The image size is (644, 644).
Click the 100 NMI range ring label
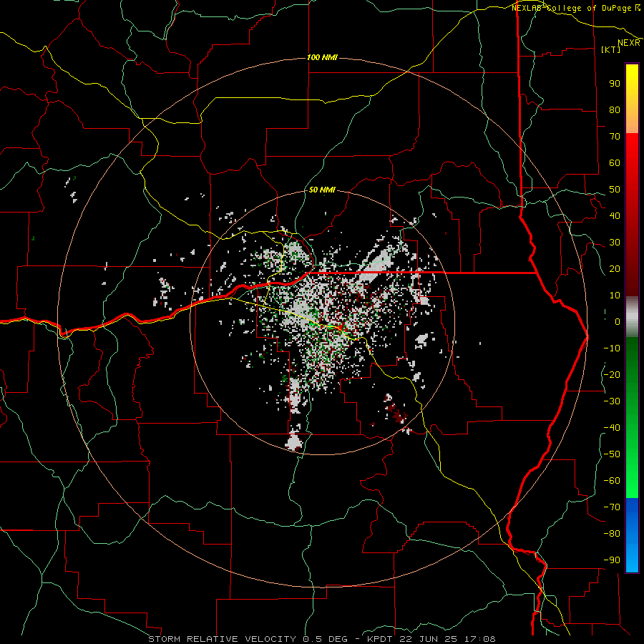(322, 57)
